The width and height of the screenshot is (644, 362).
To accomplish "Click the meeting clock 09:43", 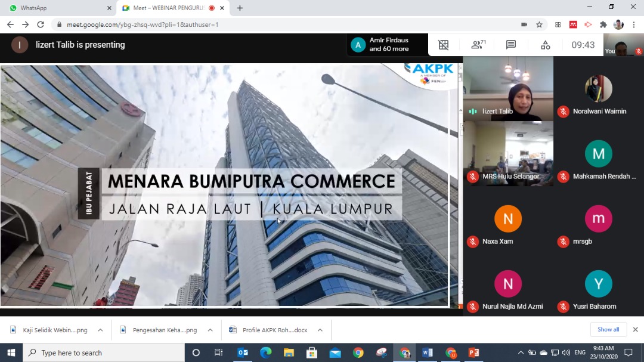I will [583, 45].
